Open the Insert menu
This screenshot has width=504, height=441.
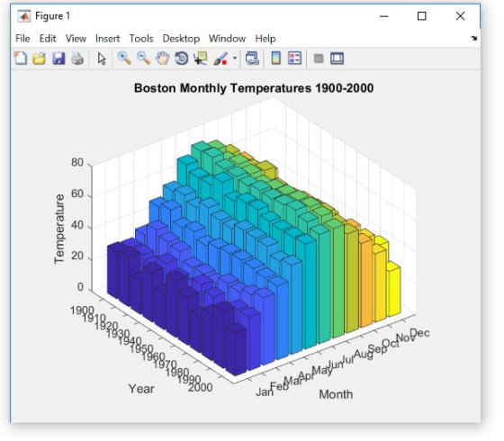click(107, 39)
